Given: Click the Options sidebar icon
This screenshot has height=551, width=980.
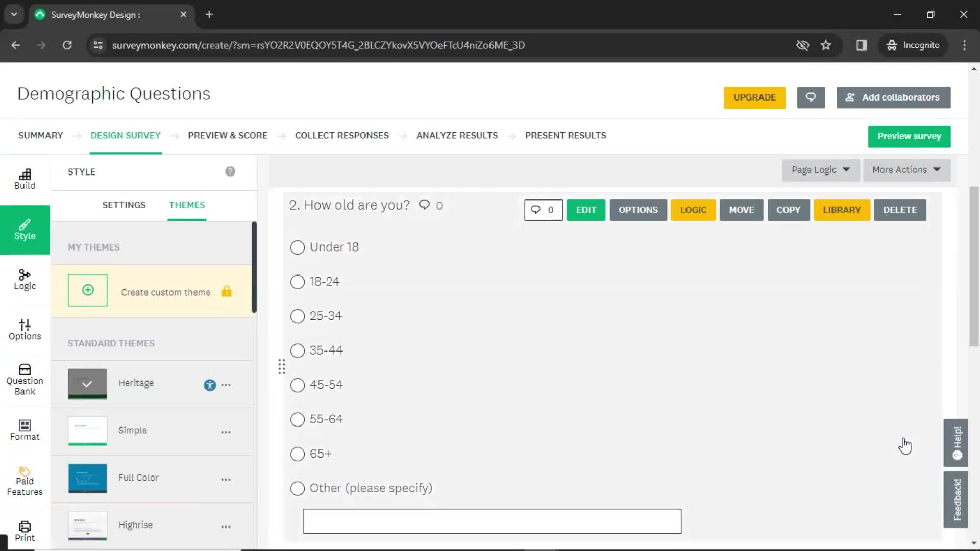Looking at the screenshot, I should 25,329.
